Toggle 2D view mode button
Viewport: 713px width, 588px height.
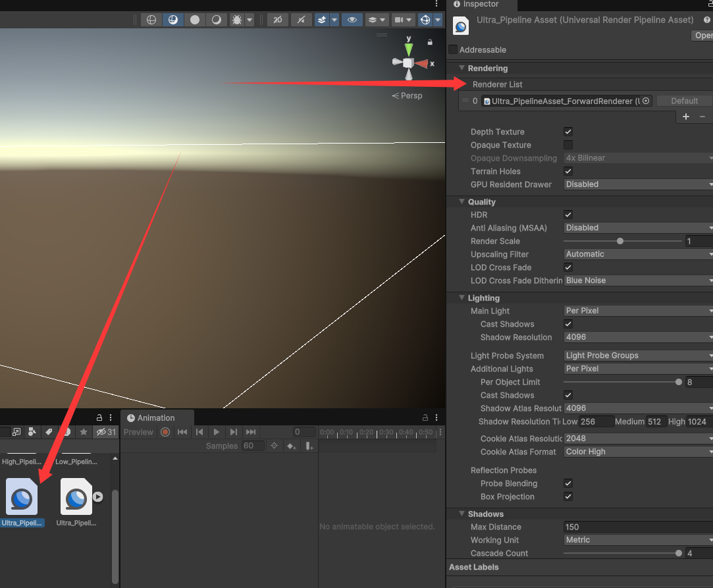click(277, 20)
